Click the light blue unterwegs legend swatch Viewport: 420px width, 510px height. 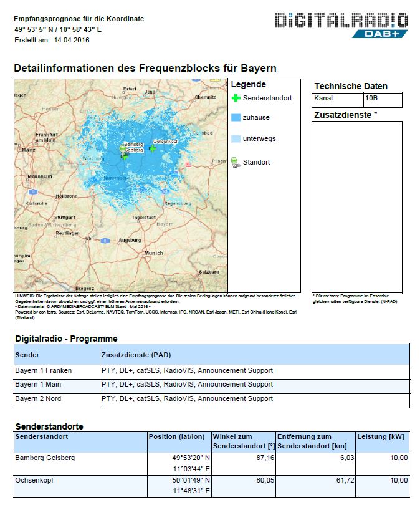click(236, 138)
